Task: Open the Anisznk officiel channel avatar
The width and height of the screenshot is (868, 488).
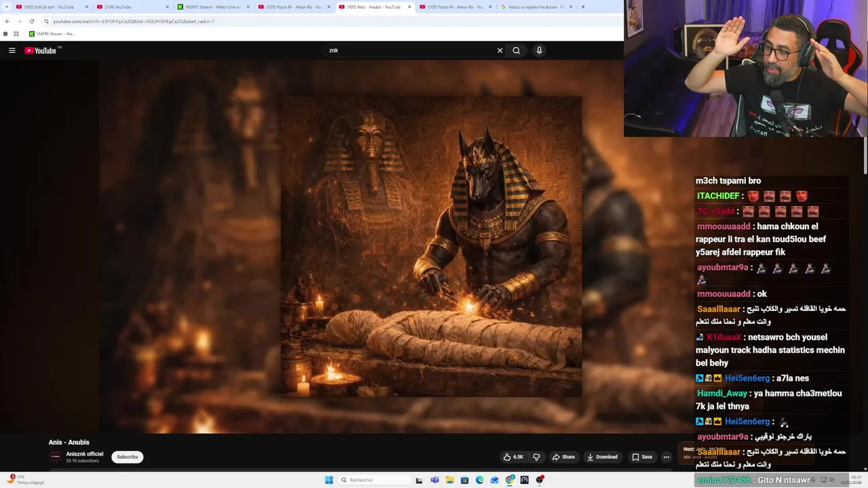Action: [x=56, y=457]
